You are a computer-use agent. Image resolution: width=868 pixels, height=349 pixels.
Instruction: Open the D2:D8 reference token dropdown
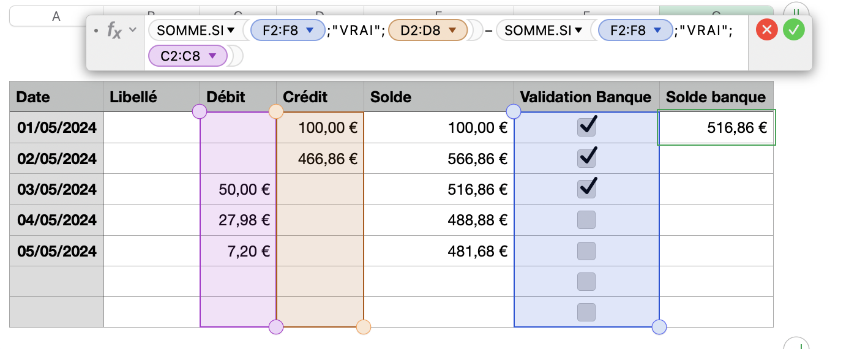[452, 30]
